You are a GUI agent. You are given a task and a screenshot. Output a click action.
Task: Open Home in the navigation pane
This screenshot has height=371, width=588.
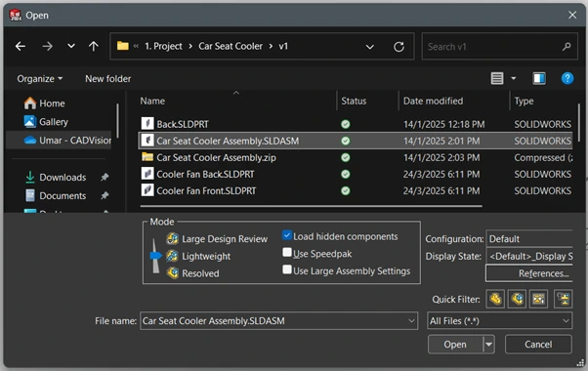[44, 103]
